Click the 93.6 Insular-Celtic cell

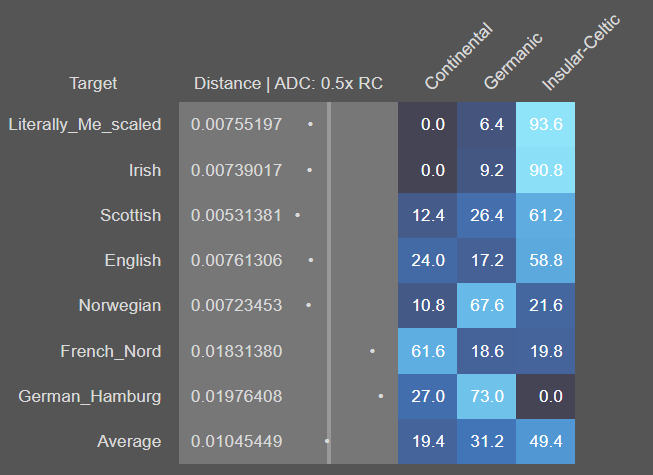(x=546, y=124)
